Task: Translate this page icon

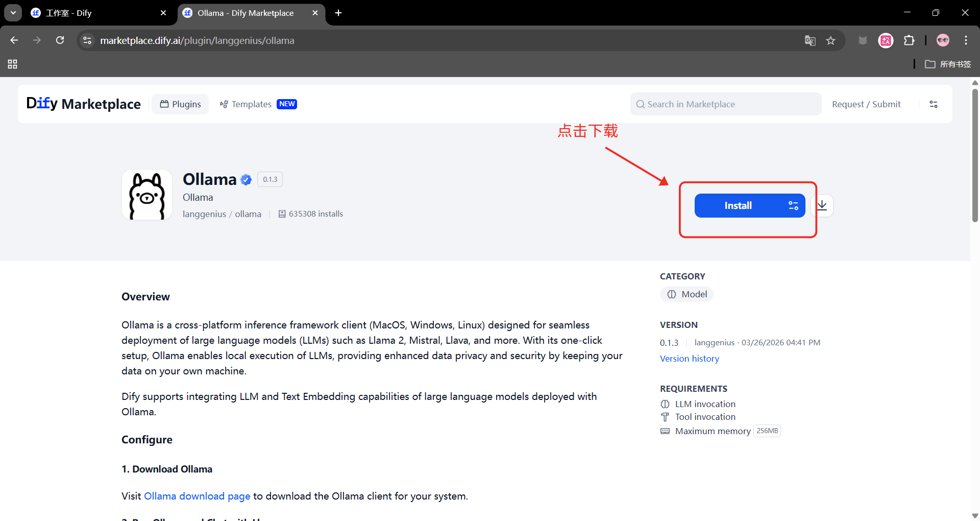Action: (810, 40)
